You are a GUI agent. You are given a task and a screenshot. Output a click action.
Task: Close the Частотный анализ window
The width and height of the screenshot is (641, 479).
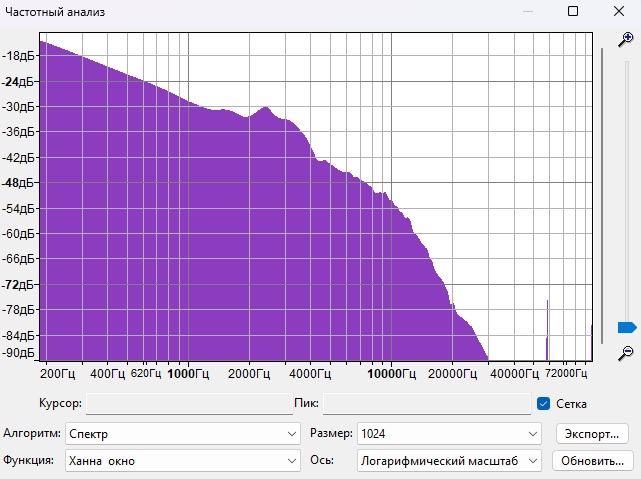(619, 11)
